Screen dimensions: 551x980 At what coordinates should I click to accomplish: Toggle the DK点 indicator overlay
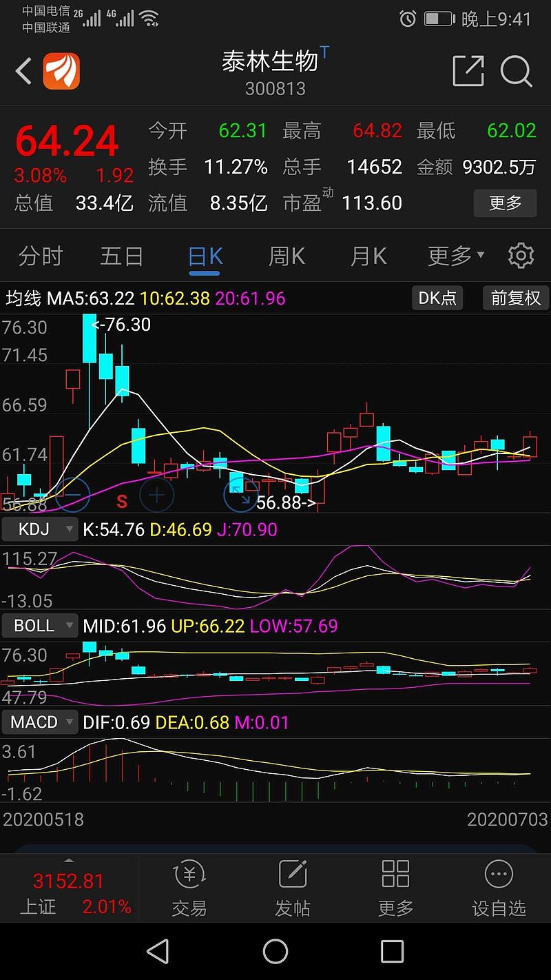pyautogui.click(x=437, y=298)
